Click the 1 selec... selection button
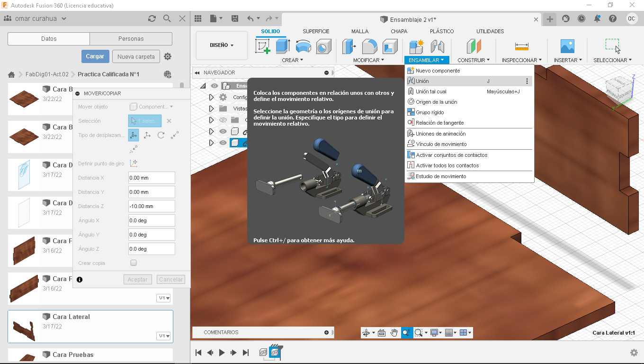 145,121
